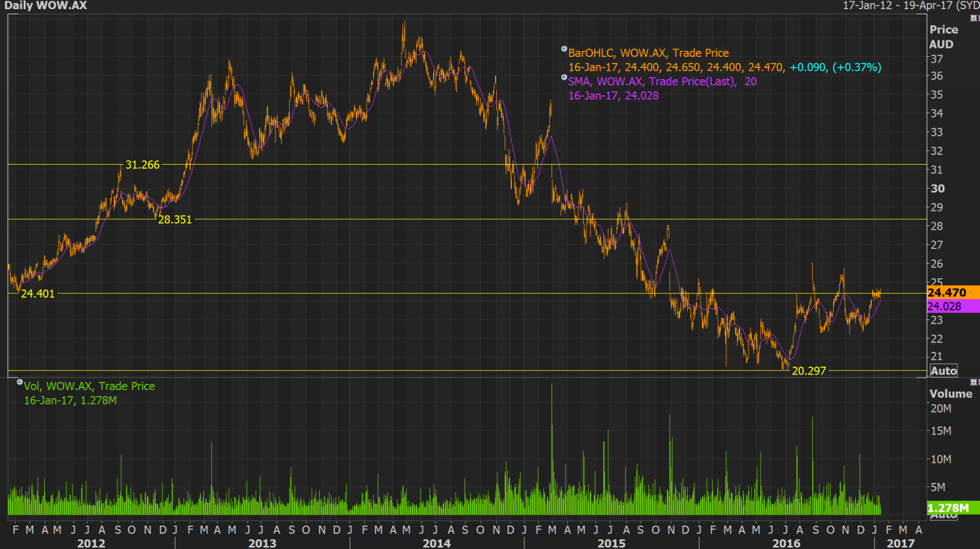Click the 20M label on volume axis

tap(941, 408)
